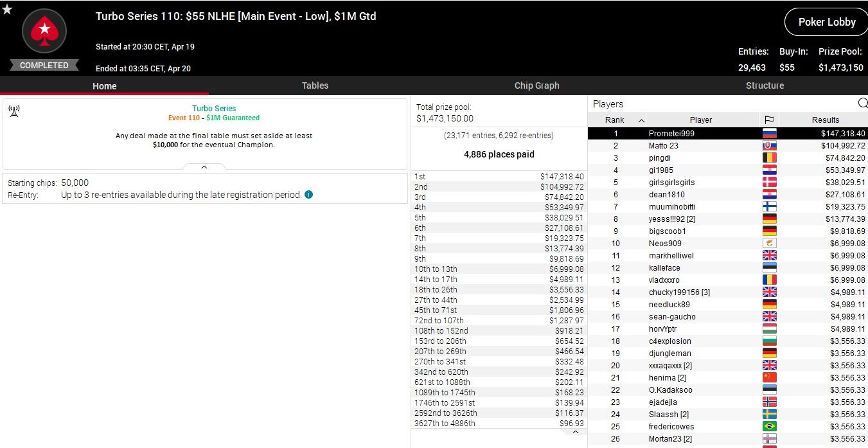This screenshot has height=448, width=868.
Task: Click the re-entry info icon
Action: [x=309, y=194]
